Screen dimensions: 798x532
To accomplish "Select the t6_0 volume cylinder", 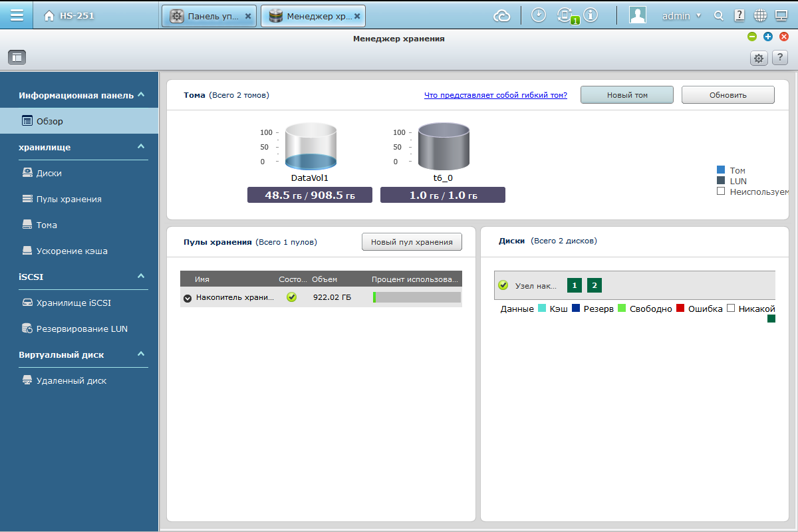I will tap(444, 146).
